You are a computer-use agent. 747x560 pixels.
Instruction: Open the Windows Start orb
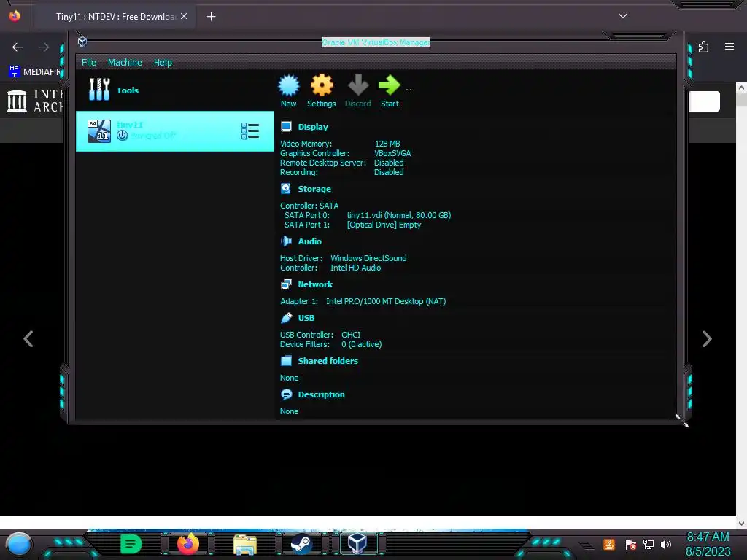19,545
